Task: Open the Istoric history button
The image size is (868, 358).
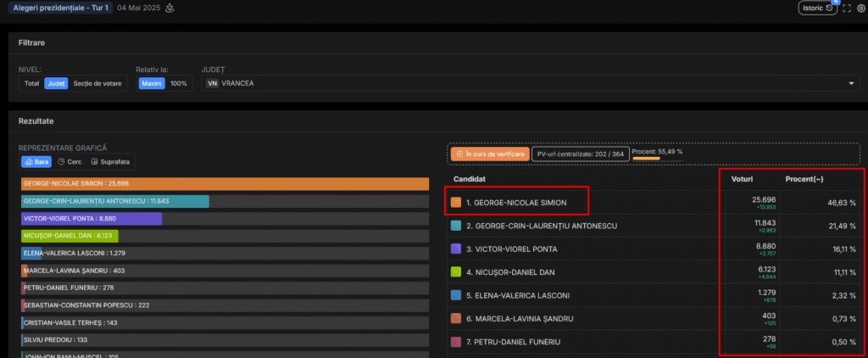Action: (817, 8)
